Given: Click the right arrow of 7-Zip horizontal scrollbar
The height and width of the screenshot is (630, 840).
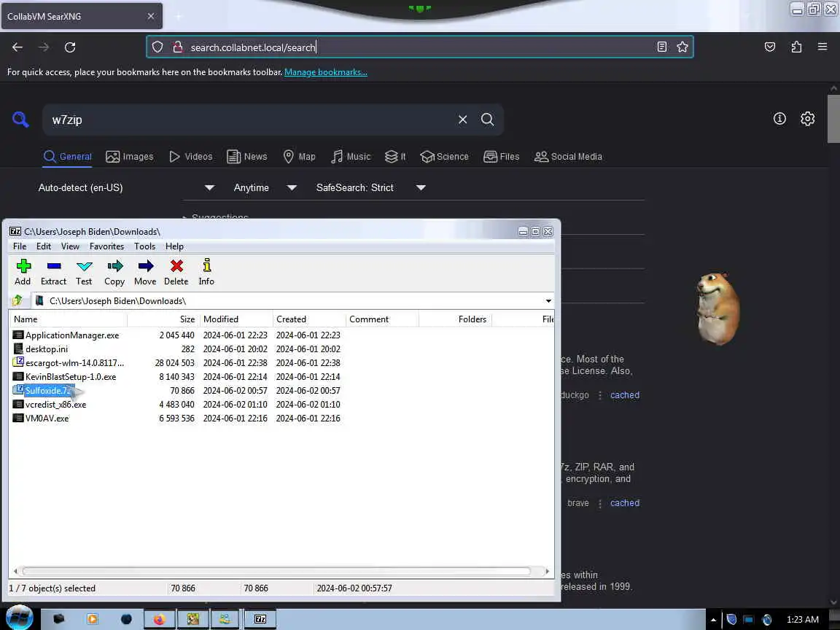Looking at the screenshot, I should pyautogui.click(x=547, y=572).
